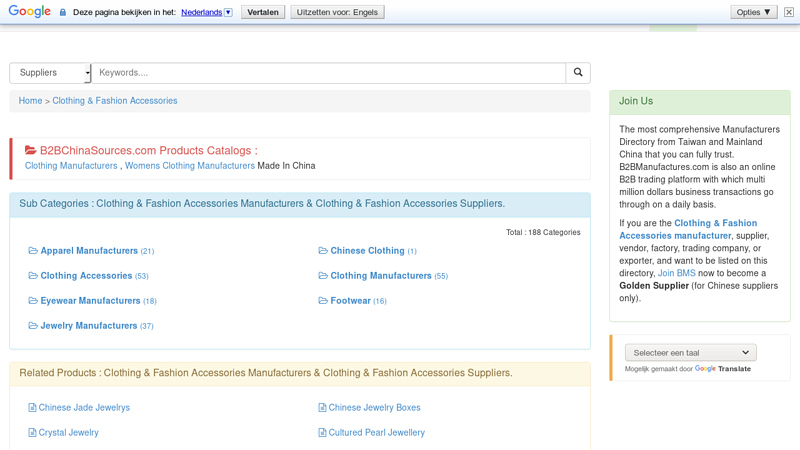Click B2BChinaSources.com Products Catalogs heading
The image size is (800, 450).
coord(148,150)
